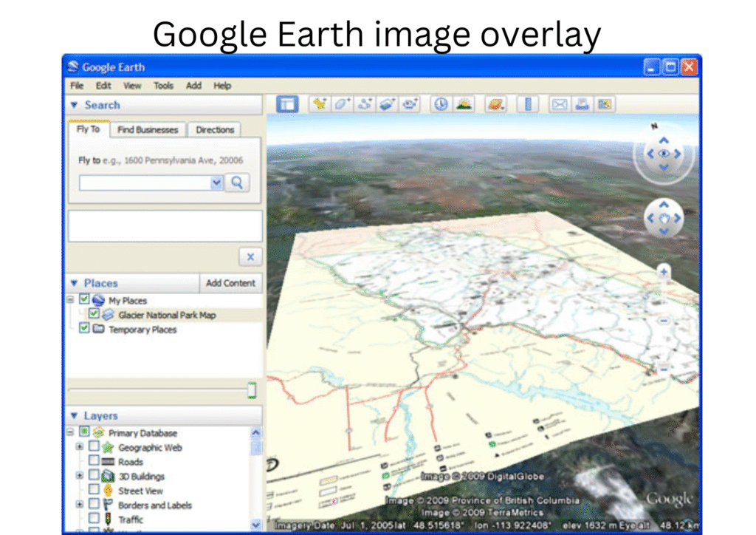The width and height of the screenshot is (756, 535).
Task: Hide the sidebar using the toolbar icon
Action: pos(287,104)
